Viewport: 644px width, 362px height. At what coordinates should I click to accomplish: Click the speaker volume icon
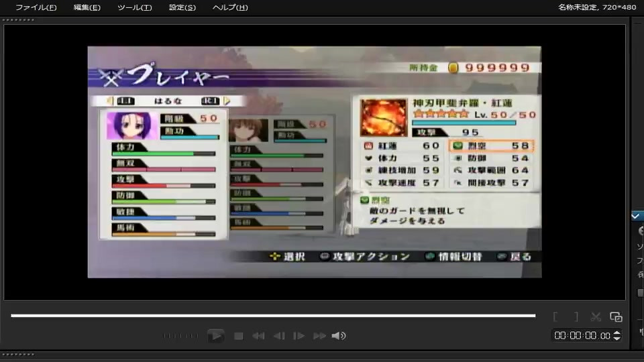338,336
